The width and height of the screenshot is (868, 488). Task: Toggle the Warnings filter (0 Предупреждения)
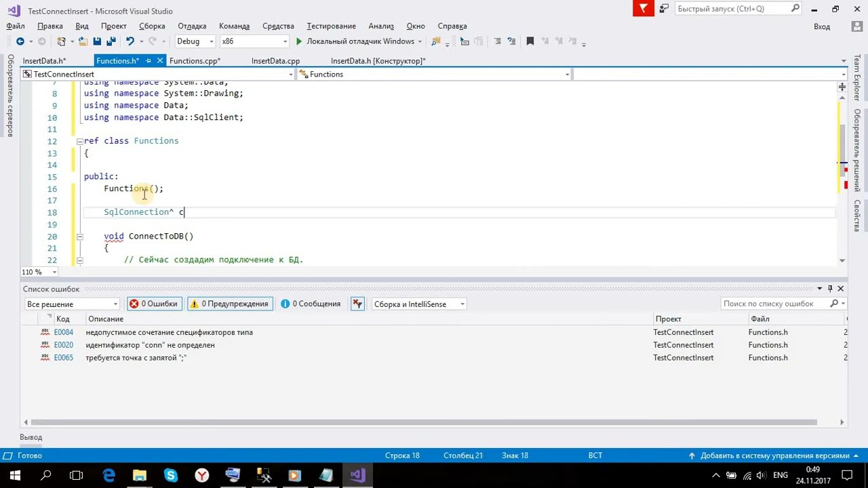coord(230,304)
